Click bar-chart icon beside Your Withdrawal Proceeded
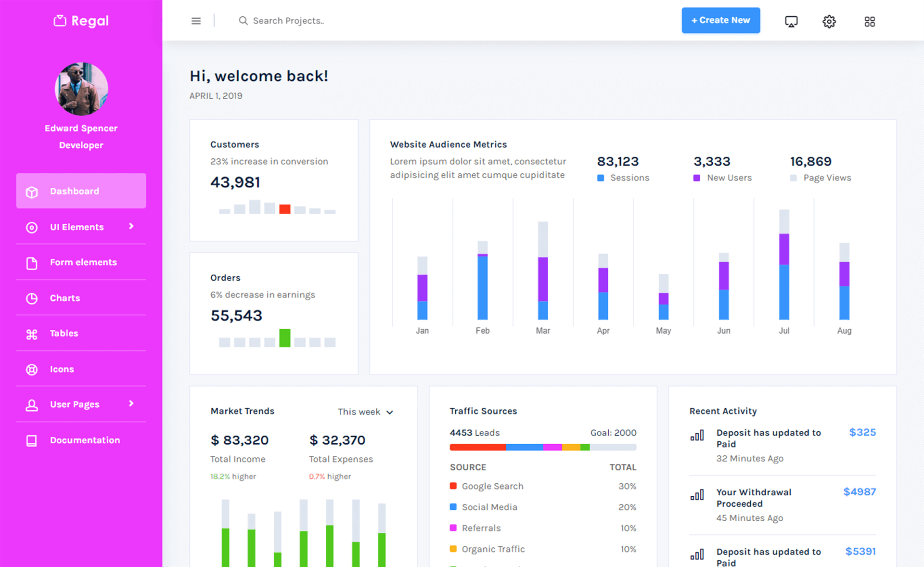The image size is (924, 567). [697, 495]
